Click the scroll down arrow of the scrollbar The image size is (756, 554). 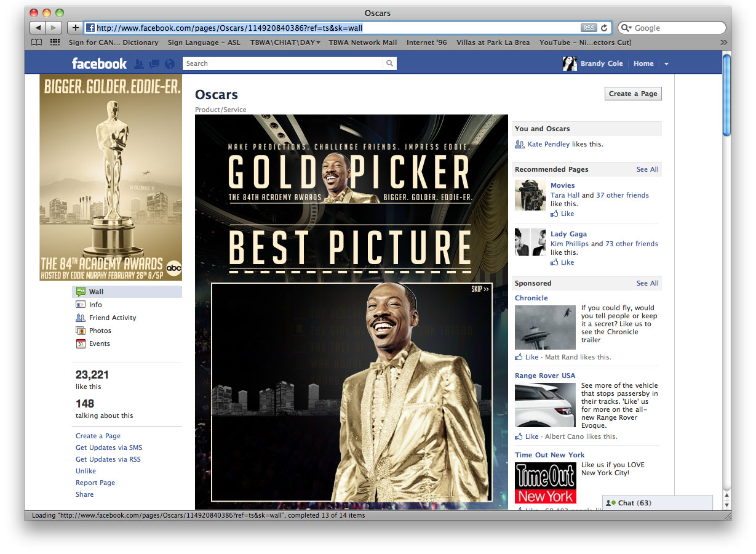(x=726, y=505)
